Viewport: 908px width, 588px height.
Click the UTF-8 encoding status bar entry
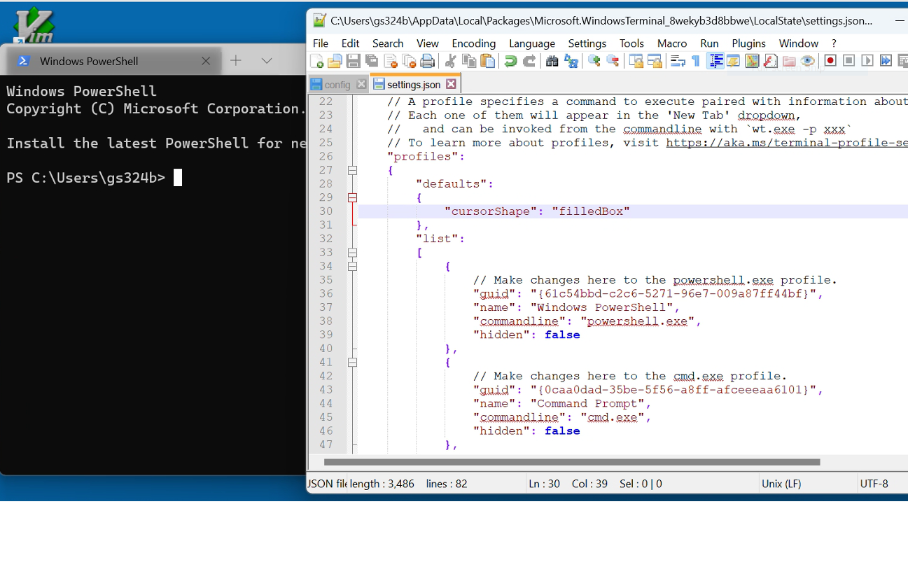874,484
